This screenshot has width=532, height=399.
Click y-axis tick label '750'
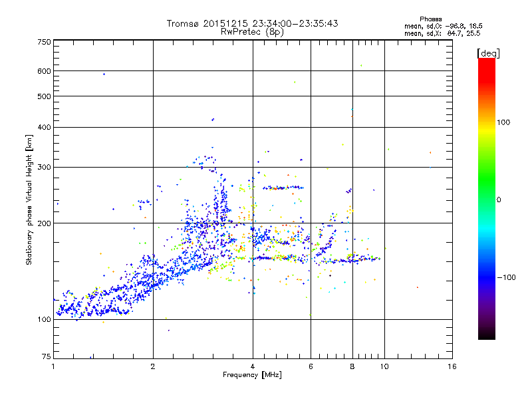45,42
